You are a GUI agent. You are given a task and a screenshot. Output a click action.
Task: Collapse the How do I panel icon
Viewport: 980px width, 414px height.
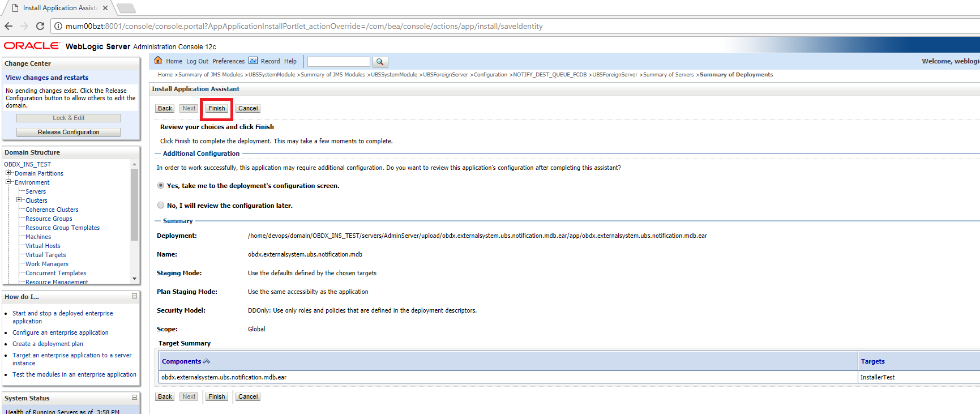[x=134, y=296]
